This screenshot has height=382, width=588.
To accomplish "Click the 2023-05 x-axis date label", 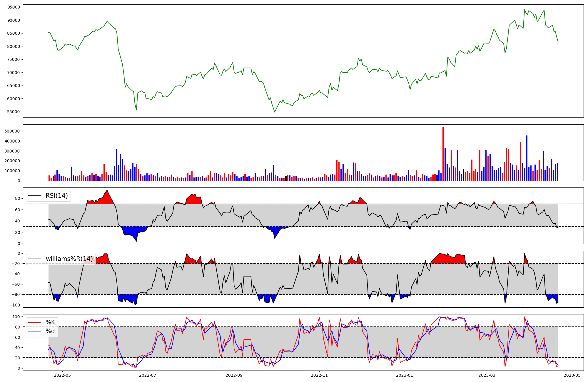I will (x=572, y=375).
